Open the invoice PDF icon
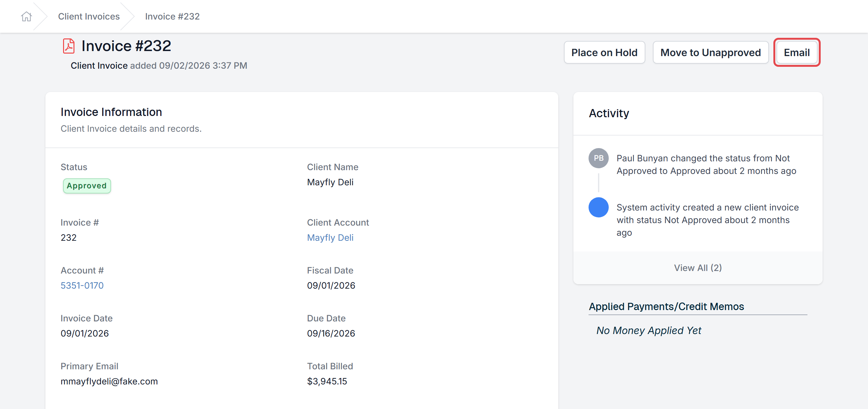868x409 pixels. pos(69,46)
